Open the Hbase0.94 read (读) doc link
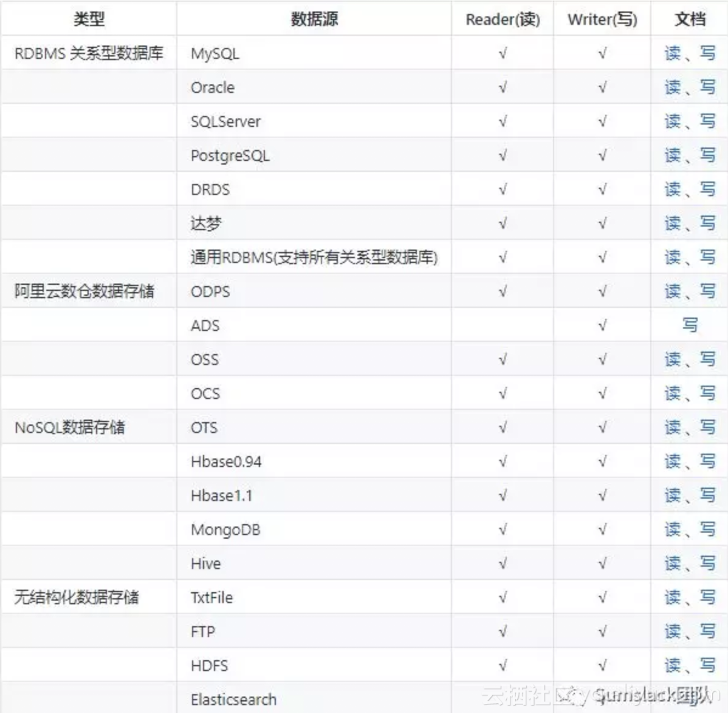Viewport: 728px width, 713px height. coord(673,462)
